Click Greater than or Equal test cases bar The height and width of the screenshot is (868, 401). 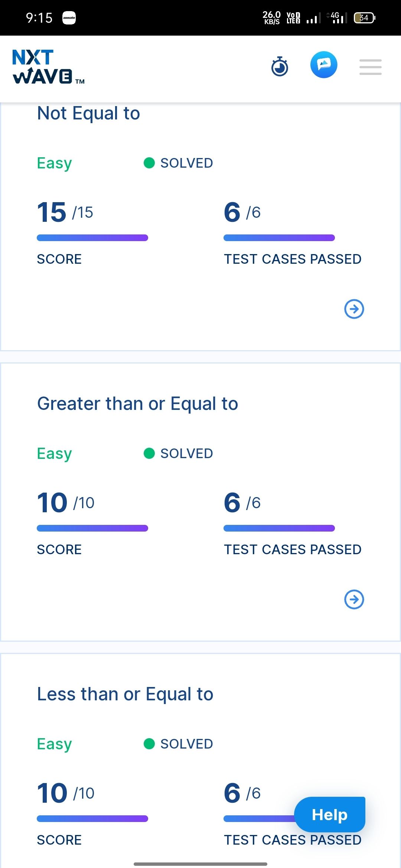pyautogui.click(x=279, y=528)
